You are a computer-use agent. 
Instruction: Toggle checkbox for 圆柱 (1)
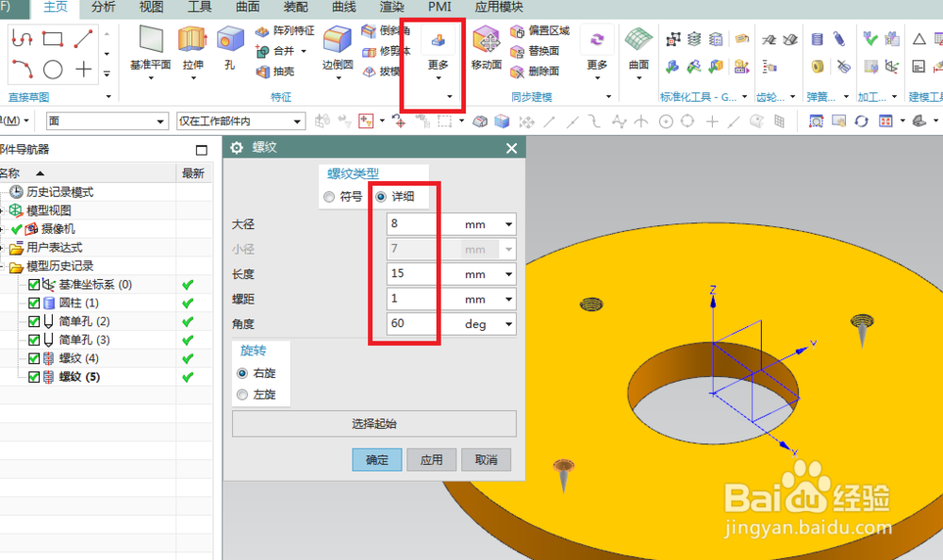click(34, 304)
